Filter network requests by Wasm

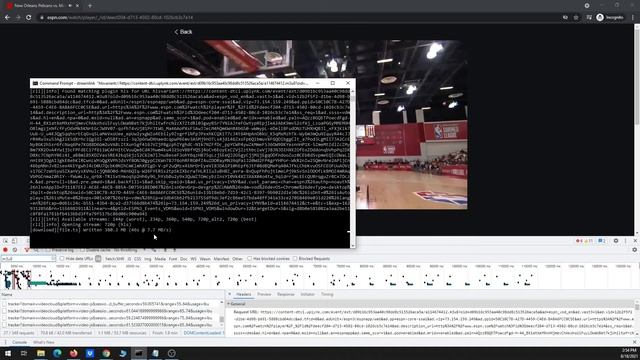click(x=205, y=259)
